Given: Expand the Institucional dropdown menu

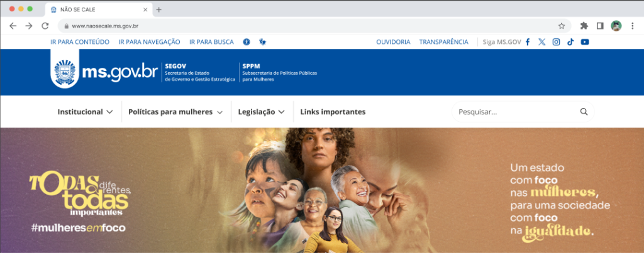Looking at the screenshot, I should tap(85, 112).
